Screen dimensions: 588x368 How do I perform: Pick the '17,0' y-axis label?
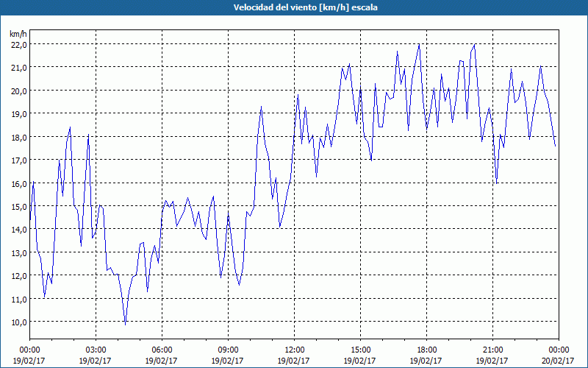click(18, 160)
